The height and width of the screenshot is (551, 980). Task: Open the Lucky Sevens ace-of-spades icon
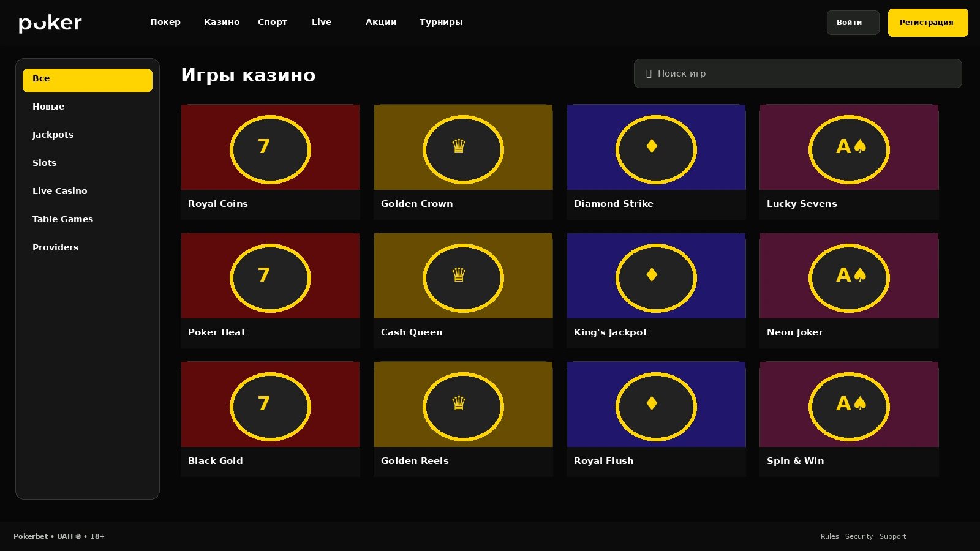tap(849, 149)
